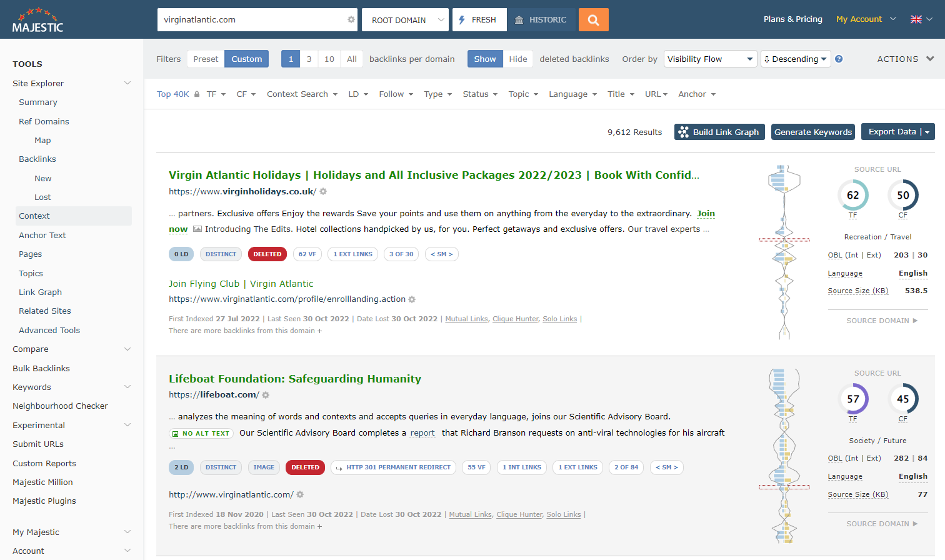Open Ref Domains in sidebar

(x=44, y=121)
